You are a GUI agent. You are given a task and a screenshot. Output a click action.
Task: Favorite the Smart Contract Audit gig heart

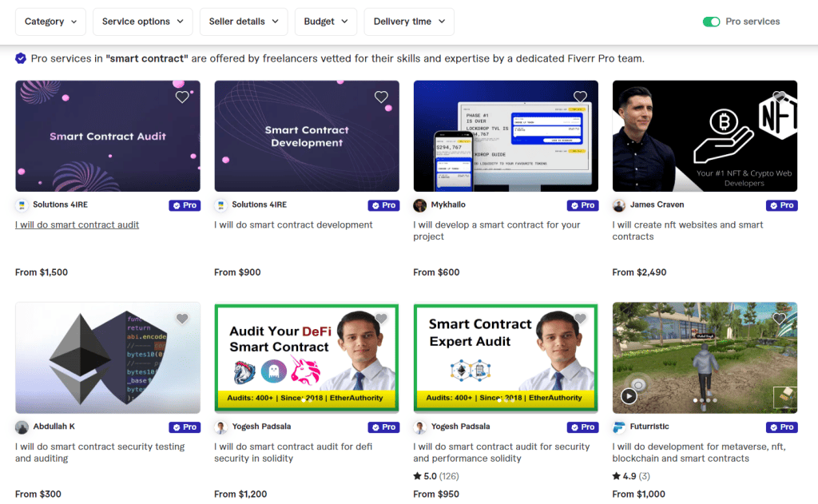tap(182, 97)
